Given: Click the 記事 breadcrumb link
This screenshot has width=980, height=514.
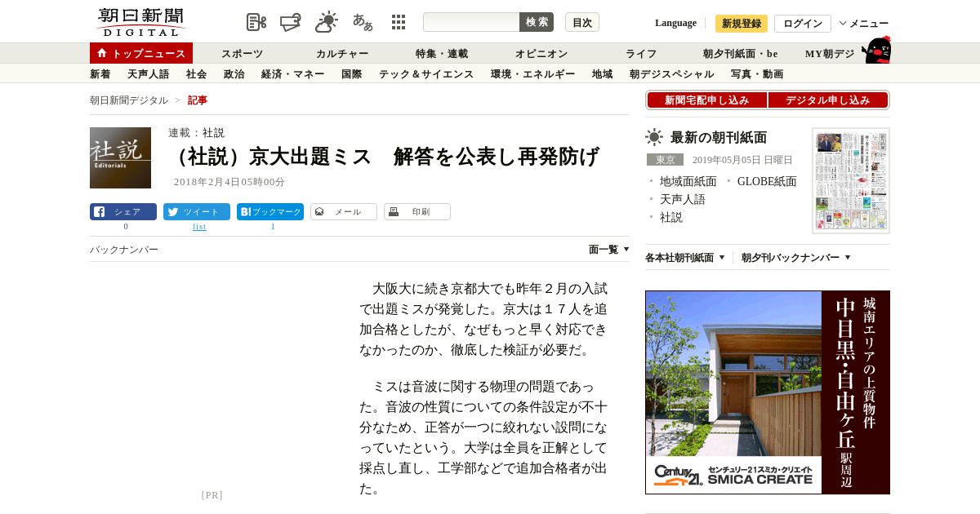Looking at the screenshot, I should tap(198, 100).
